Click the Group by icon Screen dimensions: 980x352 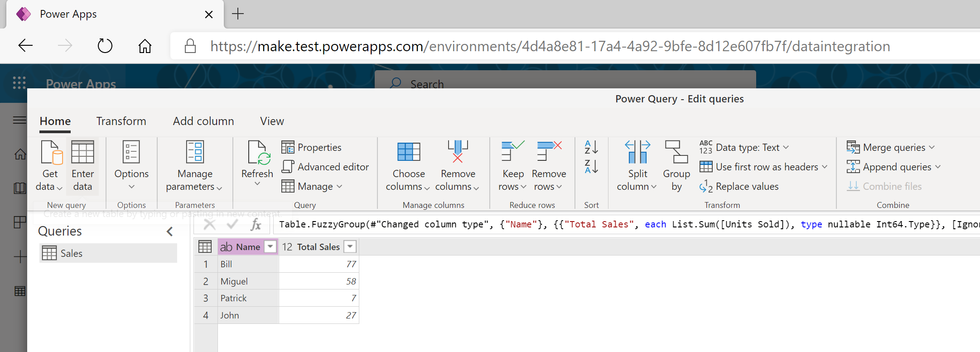coord(676,152)
